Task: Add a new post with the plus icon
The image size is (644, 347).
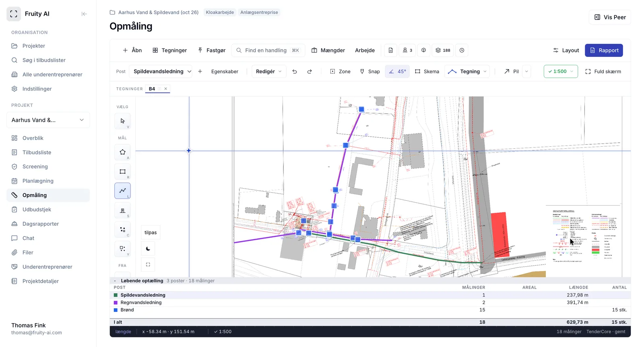Action: pos(200,71)
